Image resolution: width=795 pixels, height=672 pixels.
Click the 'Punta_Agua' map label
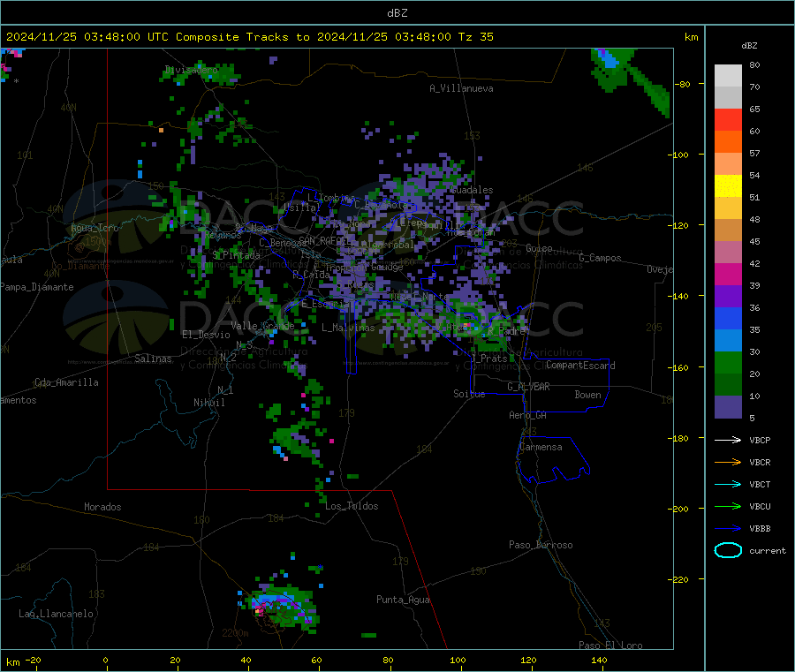point(403,600)
